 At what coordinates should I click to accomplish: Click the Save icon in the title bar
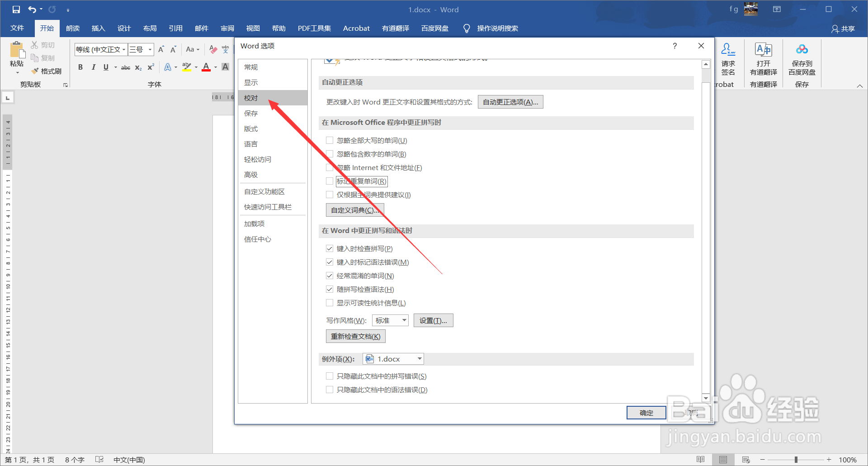click(x=16, y=10)
